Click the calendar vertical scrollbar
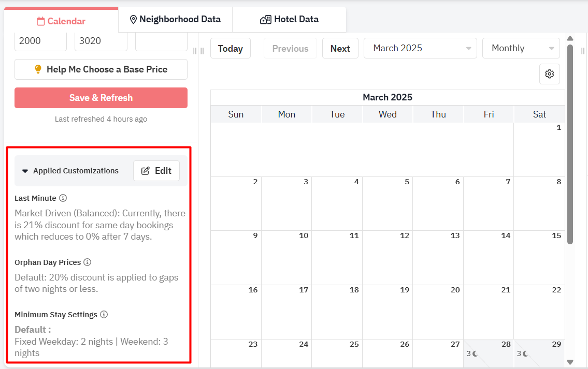588x369 pixels. (x=570, y=144)
